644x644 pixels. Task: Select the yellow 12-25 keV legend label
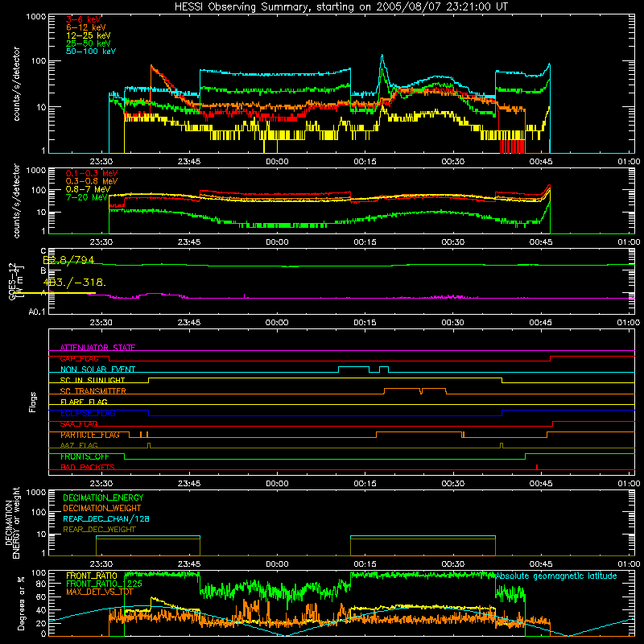[x=89, y=35]
